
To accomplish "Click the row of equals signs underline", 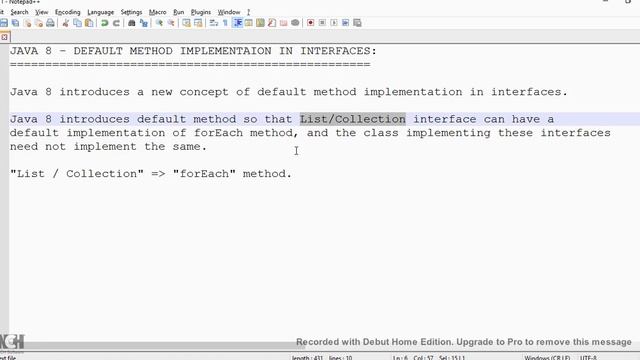I will click(190, 65).
